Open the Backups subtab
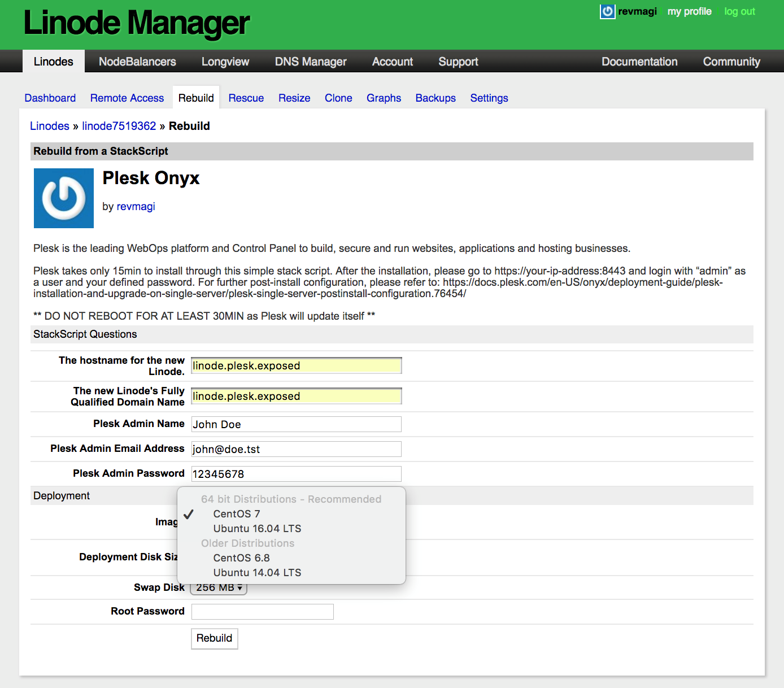Viewport: 784px width, 688px height. [x=435, y=98]
